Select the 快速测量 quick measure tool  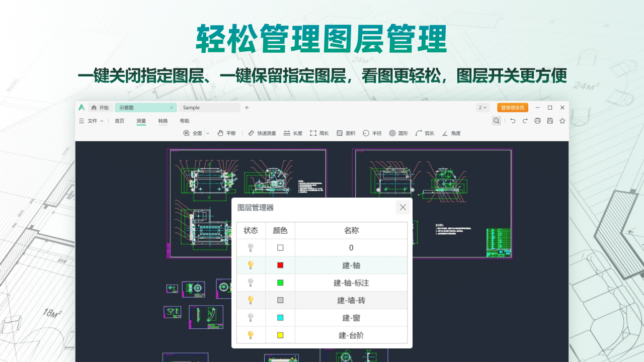(262, 133)
